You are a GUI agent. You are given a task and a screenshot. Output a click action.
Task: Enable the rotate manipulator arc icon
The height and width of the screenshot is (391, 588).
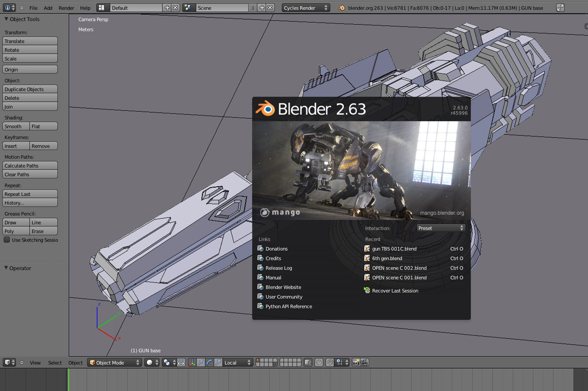[210, 362]
